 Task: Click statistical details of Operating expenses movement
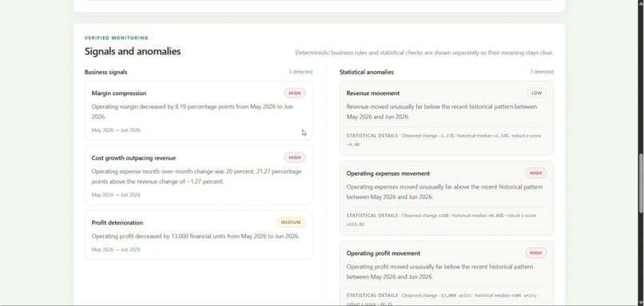tap(441, 220)
